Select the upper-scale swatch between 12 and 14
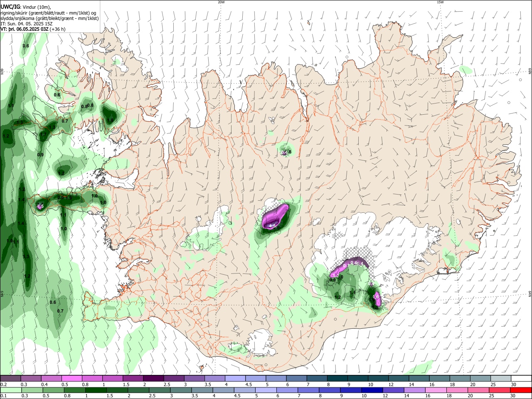 coord(398,379)
